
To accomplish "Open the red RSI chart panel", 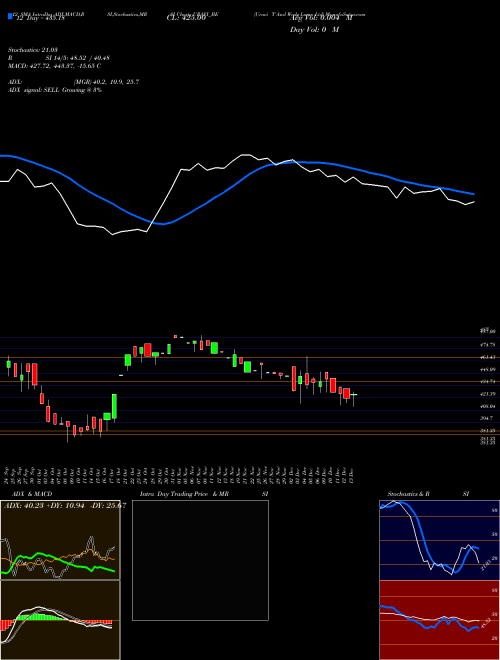I will 439,620.
